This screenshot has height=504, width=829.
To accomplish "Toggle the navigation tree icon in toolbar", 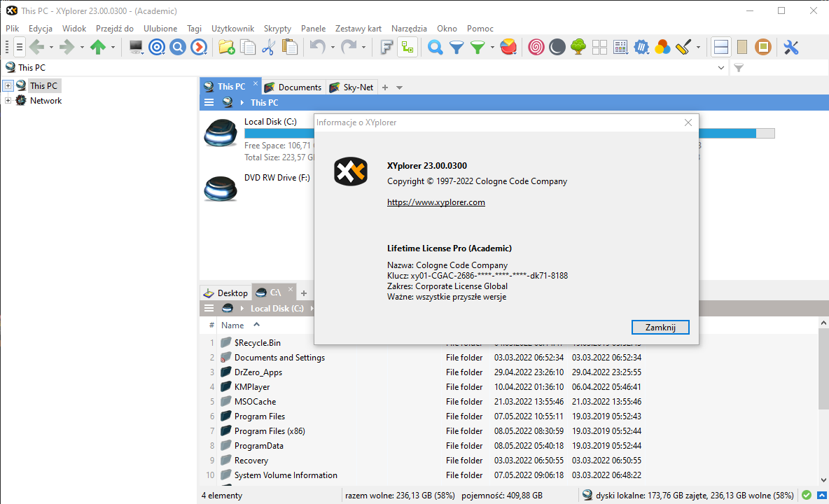I will click(x=407, y=48).
